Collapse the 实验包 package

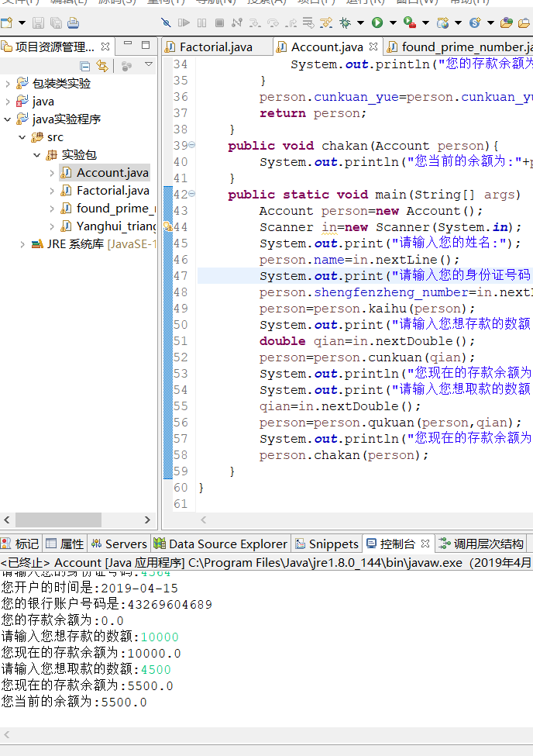click(37, 155)
